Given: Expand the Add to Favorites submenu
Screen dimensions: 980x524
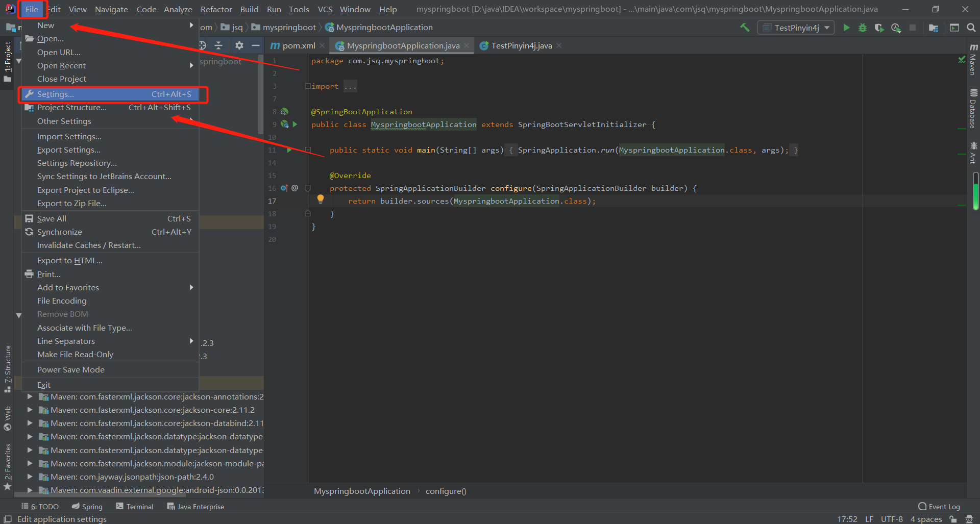Looking at the screenshot, I should pyautogui.click(x=110, y=288).
